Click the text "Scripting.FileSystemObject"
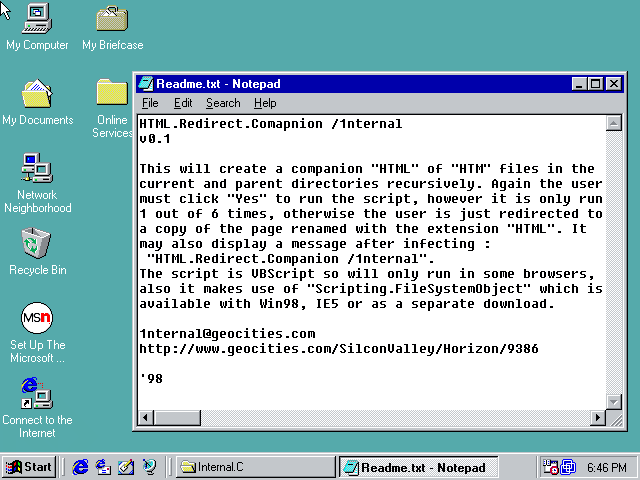This screenshot has height=480, width=640. 419,289
